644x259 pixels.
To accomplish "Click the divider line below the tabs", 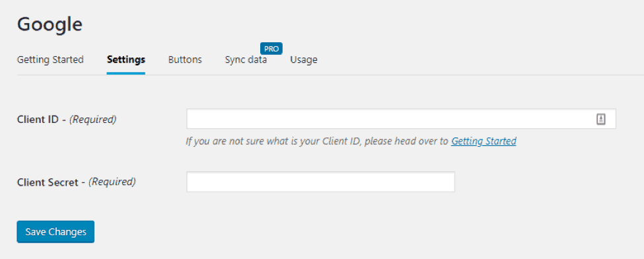I will pos(330,75).
